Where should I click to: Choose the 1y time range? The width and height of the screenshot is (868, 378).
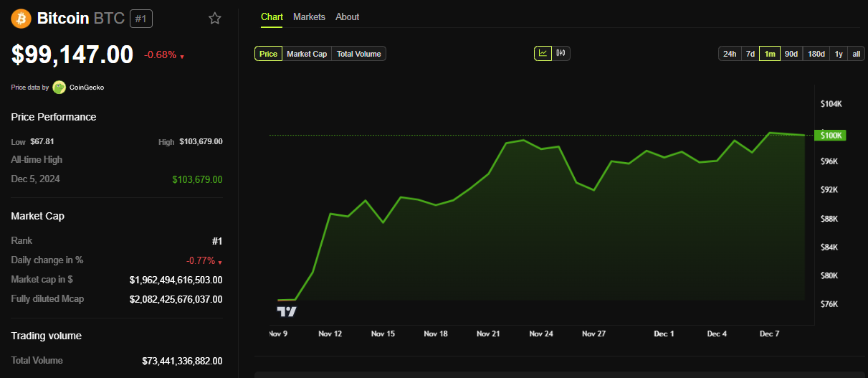coord(839,54)
